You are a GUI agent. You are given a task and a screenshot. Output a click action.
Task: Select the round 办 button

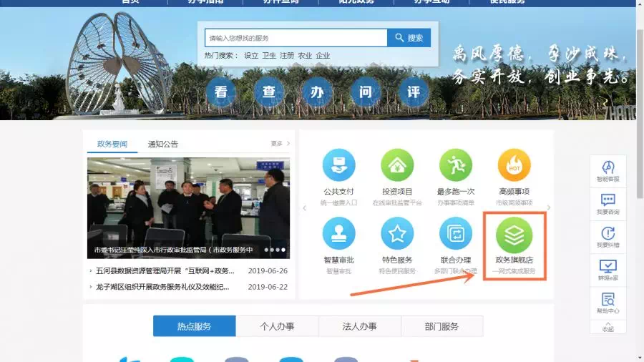pos(317,92)
